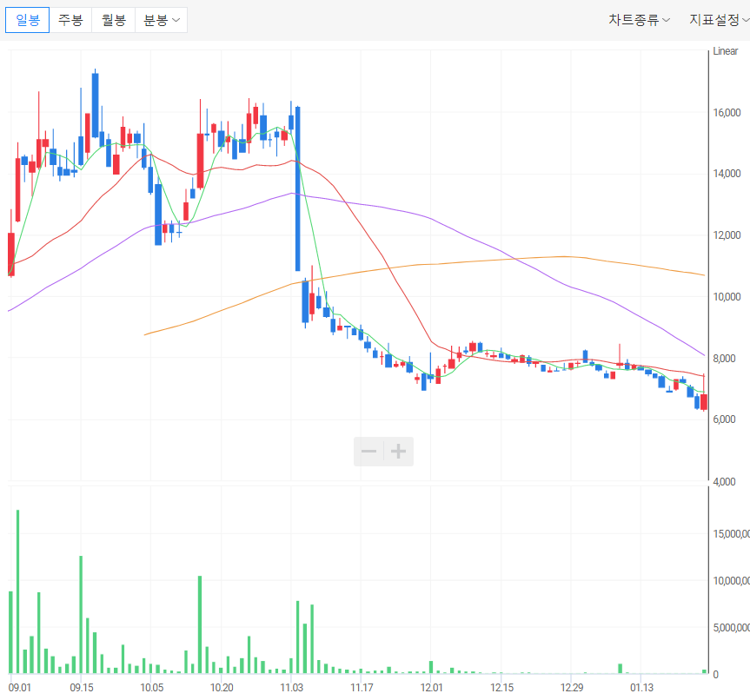Screen dimensions: 750x700
Task: Click the 14,000 price axis label
Action: pos(727,174)
